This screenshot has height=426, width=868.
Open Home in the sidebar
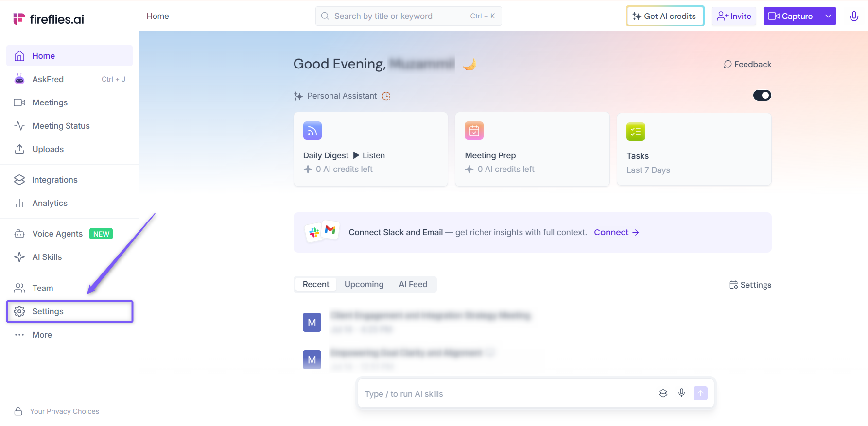pos(69,56)
